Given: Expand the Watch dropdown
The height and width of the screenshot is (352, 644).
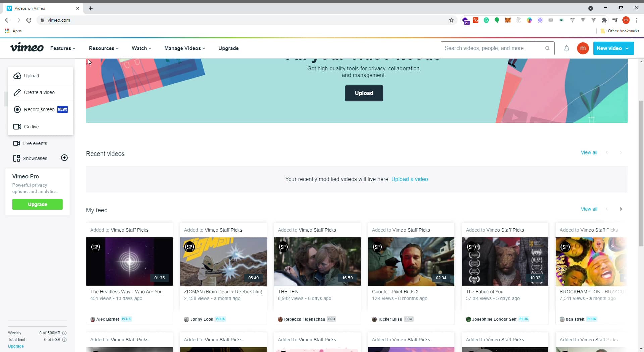Looking at the screenshot, I should click(x=141, y=48).
